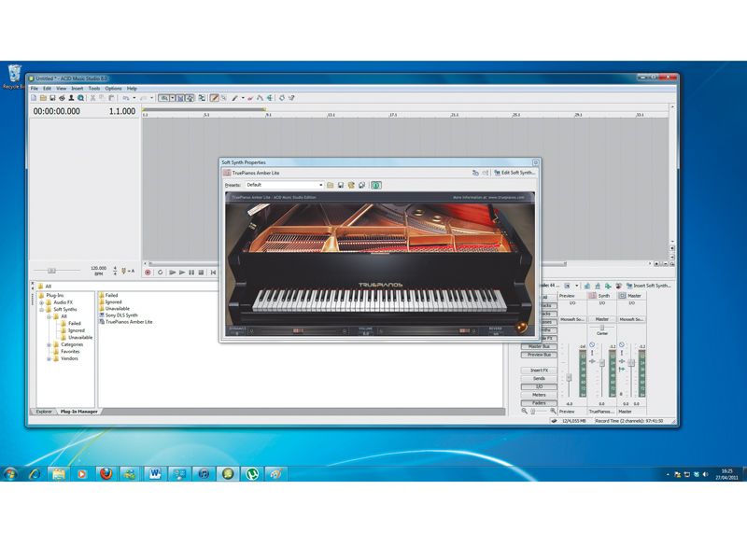Screen dimensions: 747x560
Task: Select TruePianos Amber Lite in the plug-in list
Action: [126, 322]
